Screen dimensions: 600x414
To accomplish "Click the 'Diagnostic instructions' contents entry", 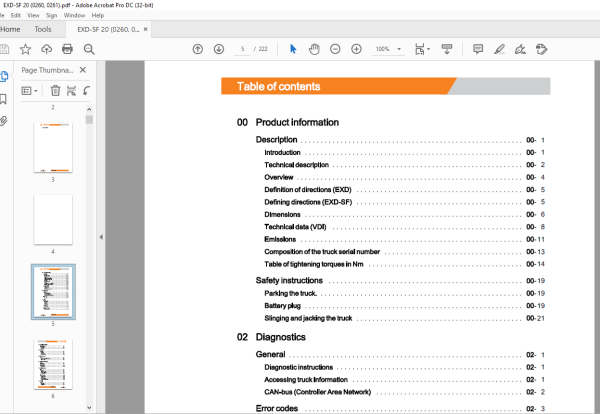I will 298,367.
